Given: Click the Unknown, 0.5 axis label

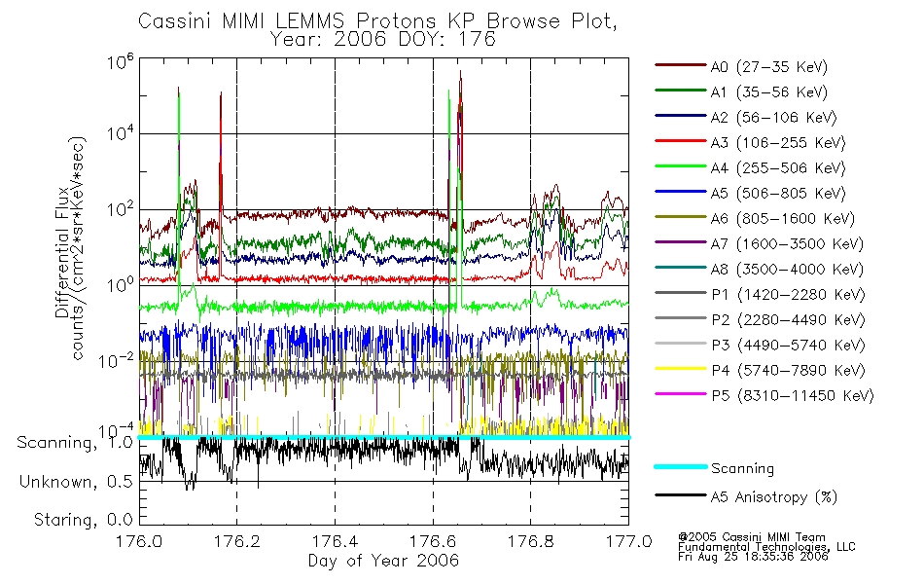Looking at the screenshot, I should click(x=76, y=482).
